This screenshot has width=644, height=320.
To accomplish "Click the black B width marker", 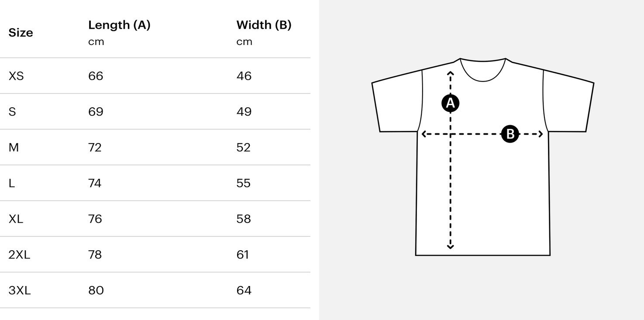I will [510, 134].
